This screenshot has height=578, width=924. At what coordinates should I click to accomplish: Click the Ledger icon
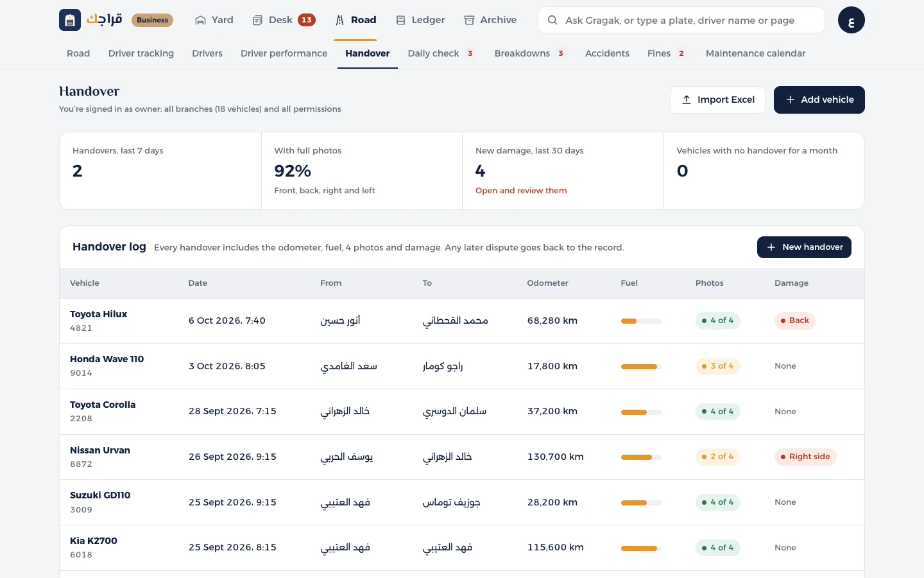(400, 20)
